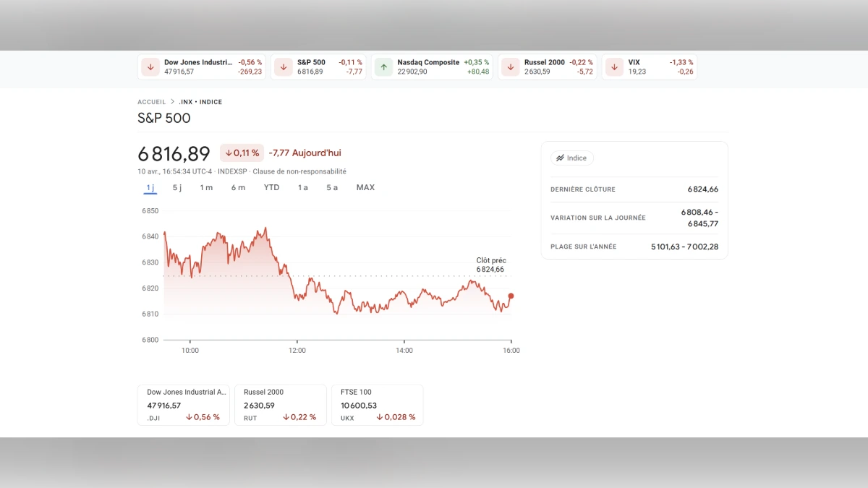Click Russel 2000 card's down arrow at bottom
Screen dimensions: 868x488
tap(285, 417)
